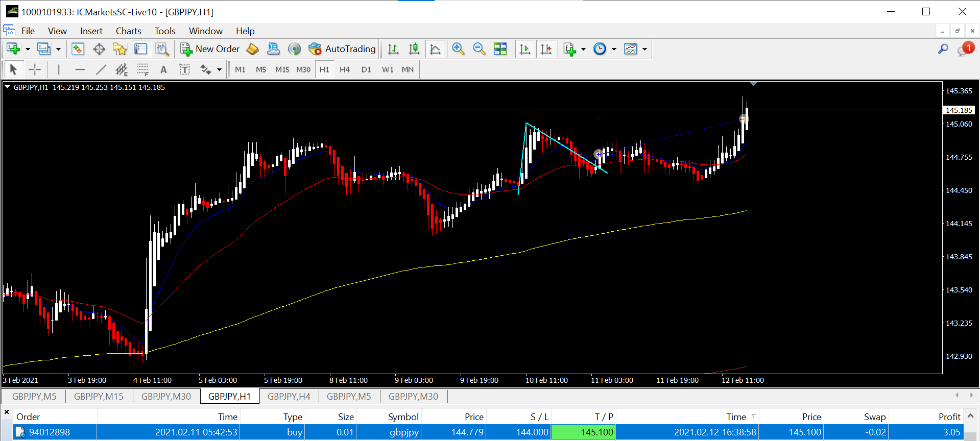This screenshot has width=980, height=441.
Task: Toggle the Terminal panel icon
Action: [140, 49]
